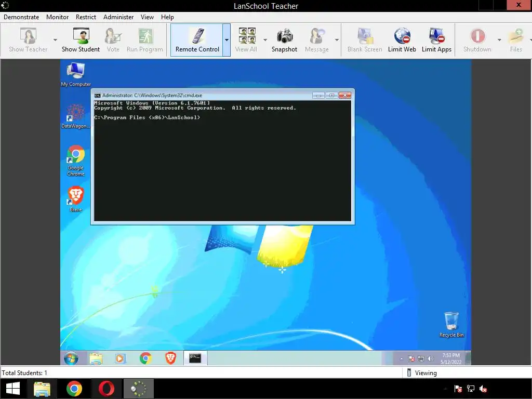Activate Remote Control on the student
Image resolution: width=532 pixels, height=399 pixels.
pyautogui.click(x=197, y=40)
